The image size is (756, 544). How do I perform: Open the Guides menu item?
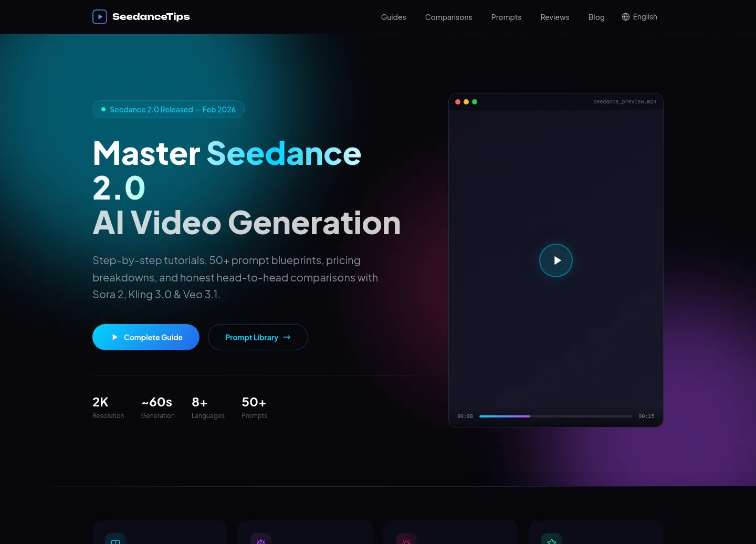[x=394, y=17]
